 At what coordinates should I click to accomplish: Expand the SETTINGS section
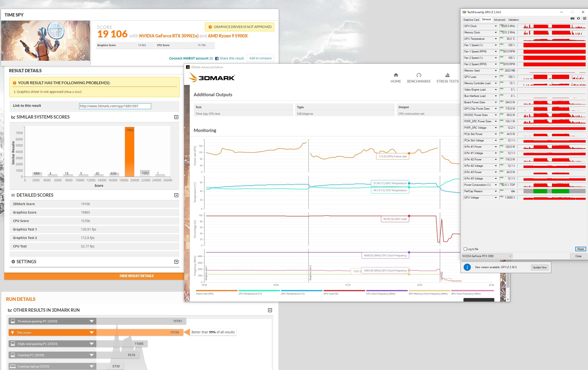coord(176,262)
